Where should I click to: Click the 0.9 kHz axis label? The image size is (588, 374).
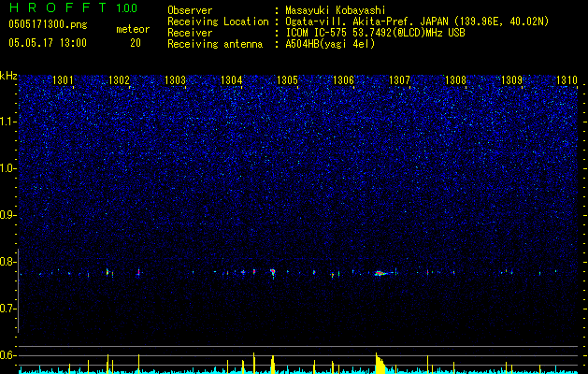click(x=7, y=215)
